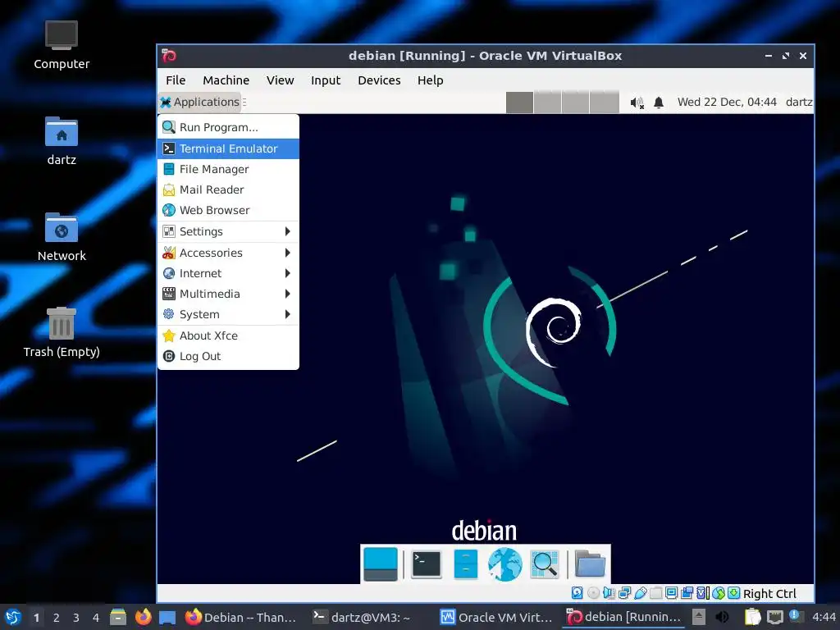The width and height of the screenshot is (840, 630).
Task: Open File Manager from Applications menu
Action: click(228, 169)
